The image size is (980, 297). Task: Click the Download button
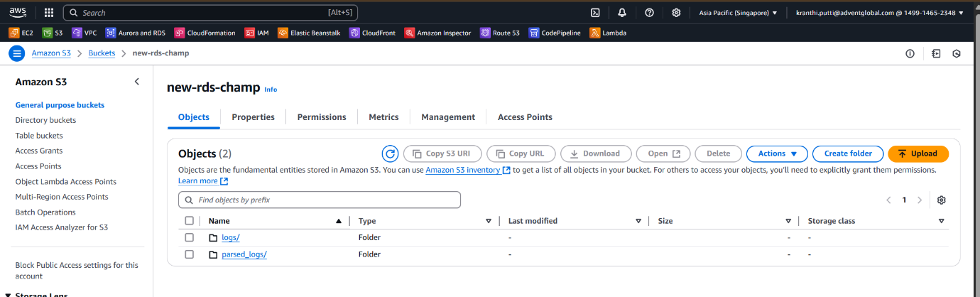click(595, 153)
